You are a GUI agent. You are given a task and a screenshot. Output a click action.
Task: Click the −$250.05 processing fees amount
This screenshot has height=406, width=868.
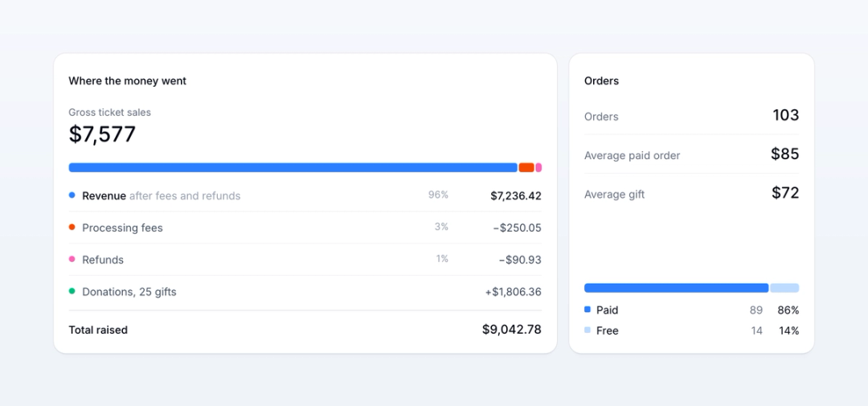(x=517, y=228)
